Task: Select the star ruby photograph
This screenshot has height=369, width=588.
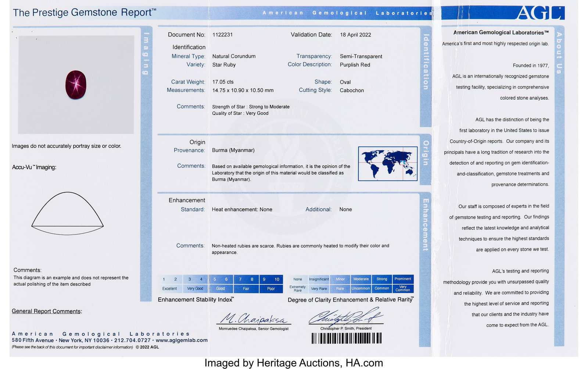Action: pyautogui.click(x=76, y=85)
